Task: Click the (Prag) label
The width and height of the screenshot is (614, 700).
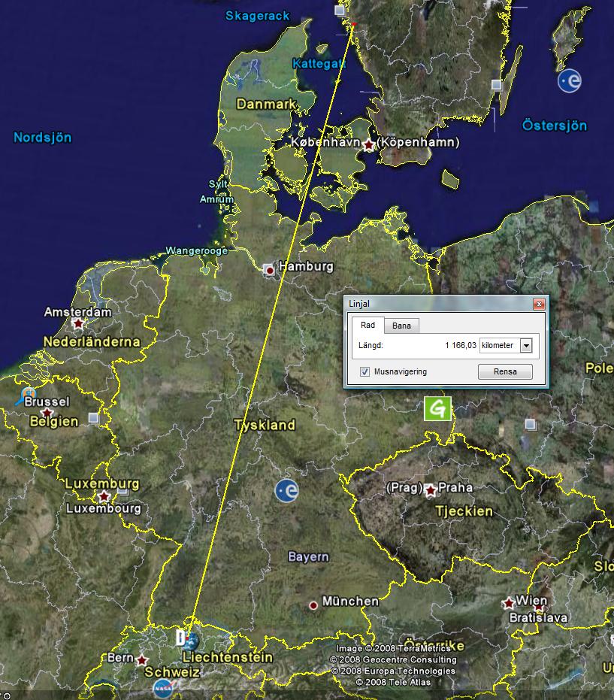Action: coord(404,487)
